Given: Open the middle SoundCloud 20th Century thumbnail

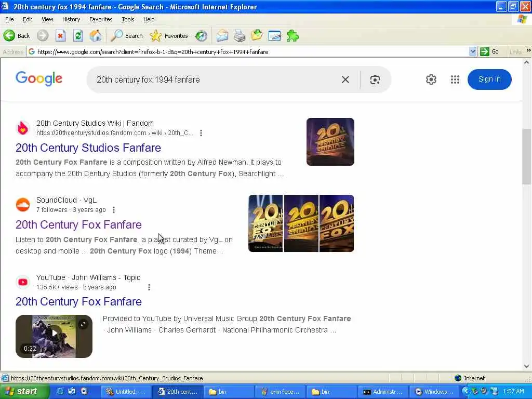Looking at the screenshot, I should coord(301,223).
